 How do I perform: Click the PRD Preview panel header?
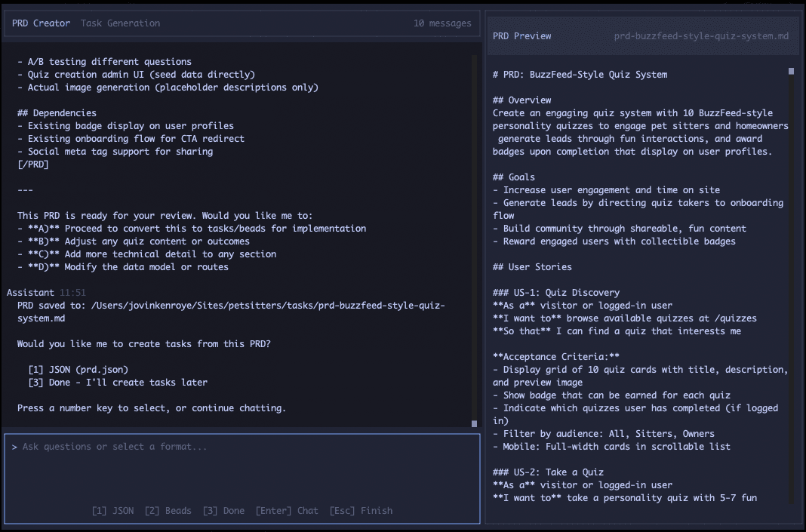click(521, 35)
